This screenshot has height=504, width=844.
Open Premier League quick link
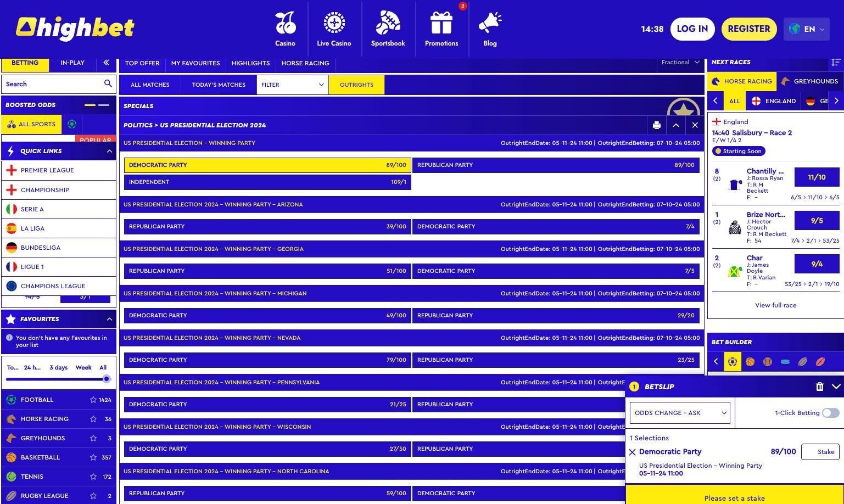[59, 170]
